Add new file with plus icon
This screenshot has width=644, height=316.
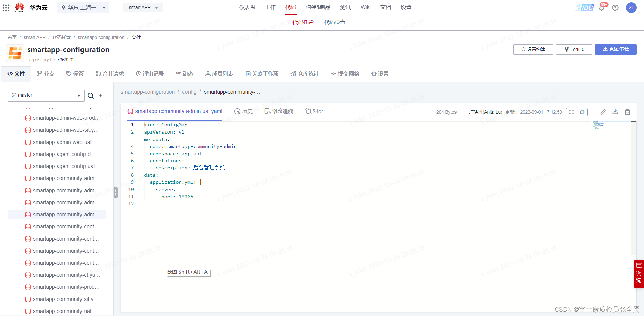pyautogui.click(x=100, y=96)
